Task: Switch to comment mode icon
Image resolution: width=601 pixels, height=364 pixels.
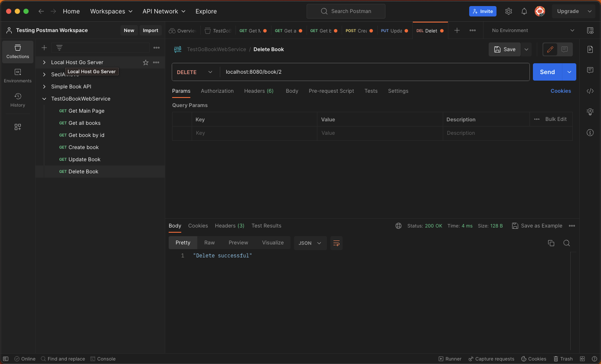Action: [565, 49]
